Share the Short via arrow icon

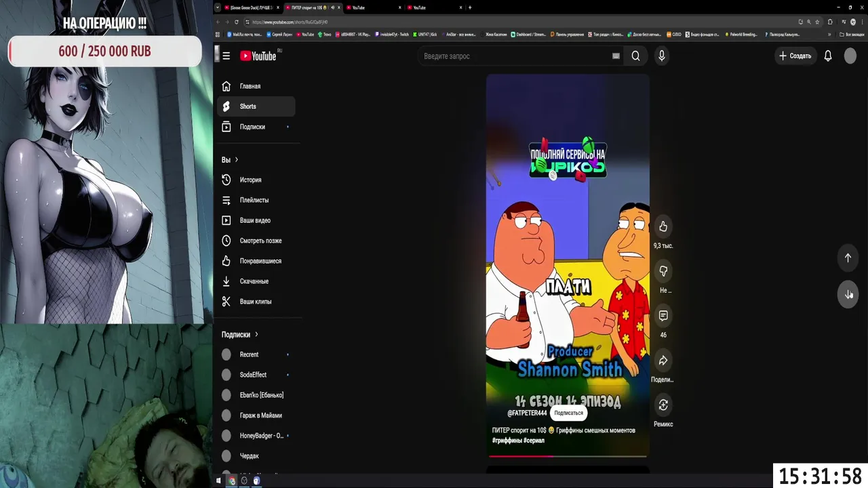663,361
